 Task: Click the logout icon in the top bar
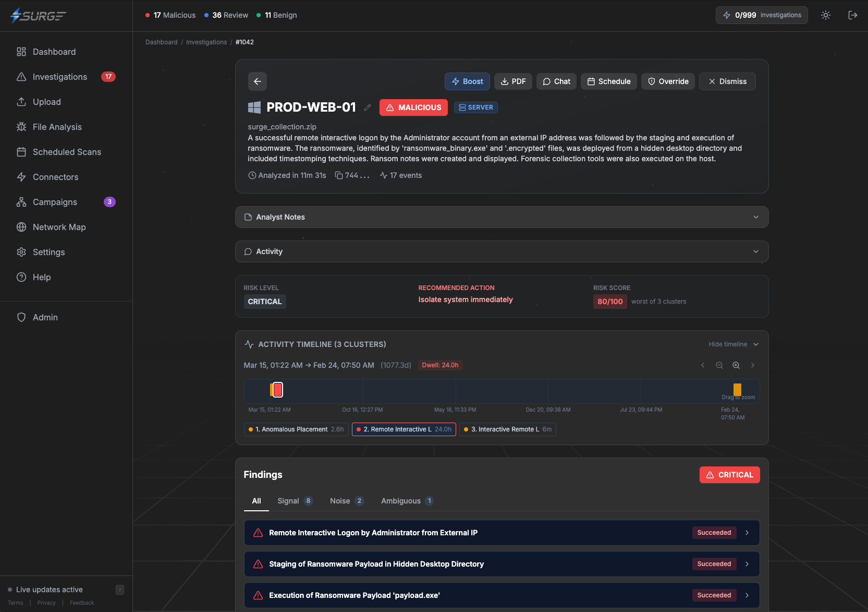pos(853,15)
